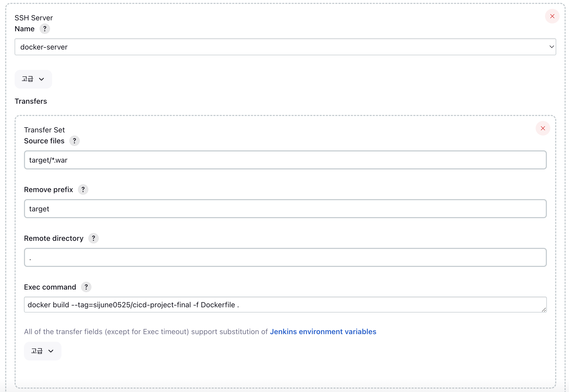569x392 pixels.
Task: Delete the Transfer Set with red X
Action: (x=543, y=128)
